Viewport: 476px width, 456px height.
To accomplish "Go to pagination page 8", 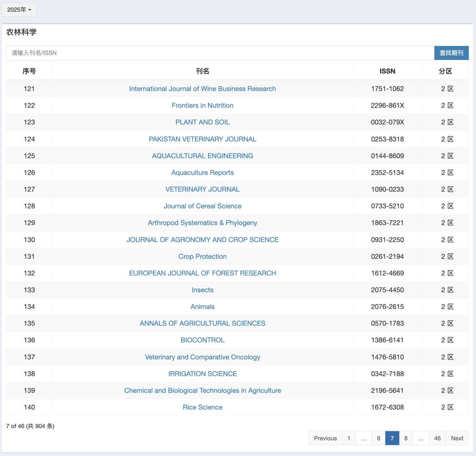I will (406, 438).
